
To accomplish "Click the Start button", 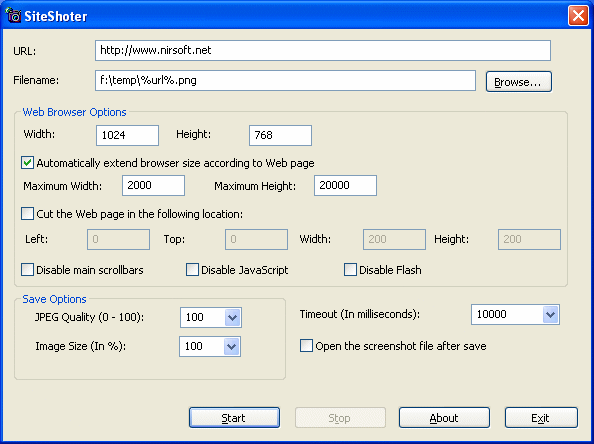I will point(234,418).
